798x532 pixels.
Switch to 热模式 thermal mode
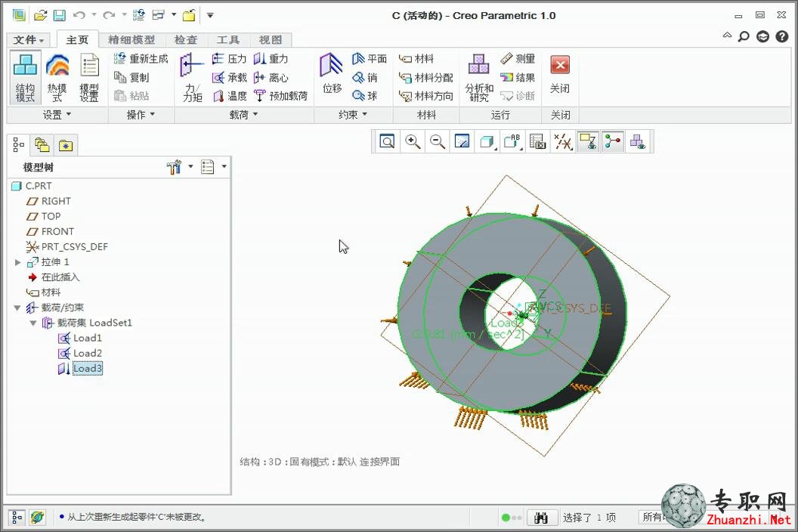point(57,77)
